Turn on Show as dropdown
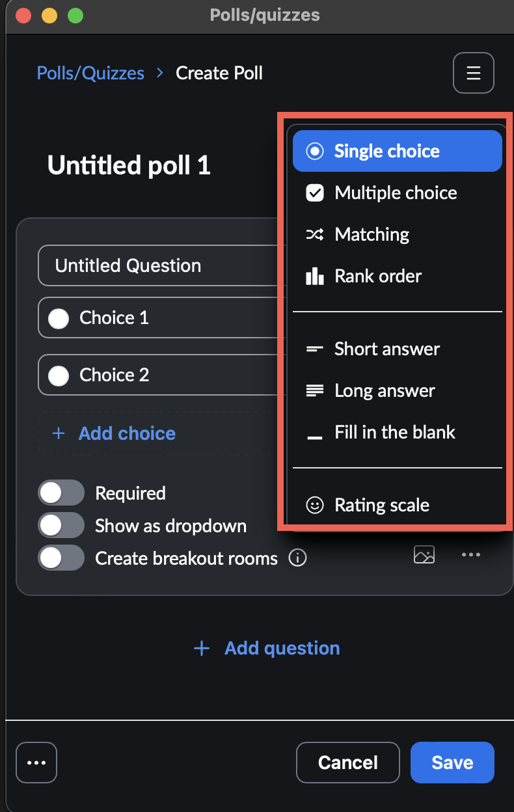514x812 pixels. [61, 525]
